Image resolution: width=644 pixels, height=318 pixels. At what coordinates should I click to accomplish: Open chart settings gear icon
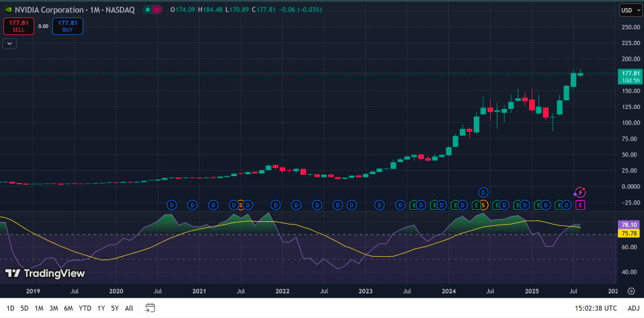[631, 291]
